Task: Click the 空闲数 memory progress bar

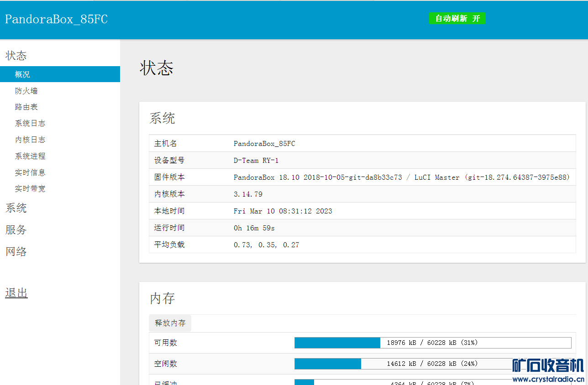Action: tap(432, 364)
